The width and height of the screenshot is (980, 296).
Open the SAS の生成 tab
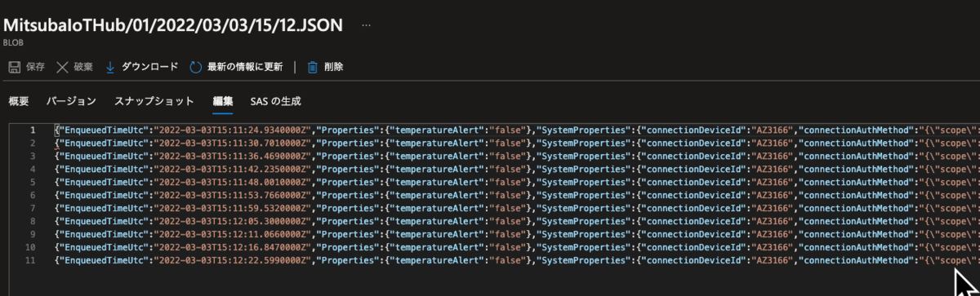pyautogui.click(x=275, y=101)
